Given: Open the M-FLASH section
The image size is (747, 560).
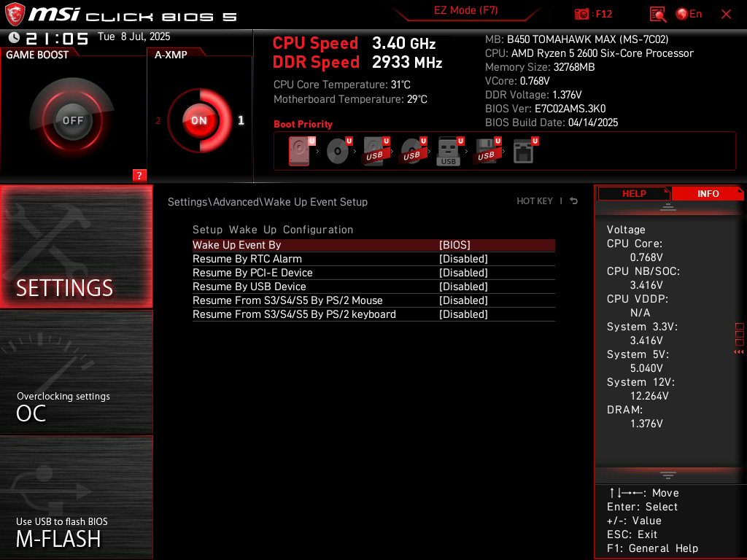Looking at the screenshot, I should click(x=76, y=497).
